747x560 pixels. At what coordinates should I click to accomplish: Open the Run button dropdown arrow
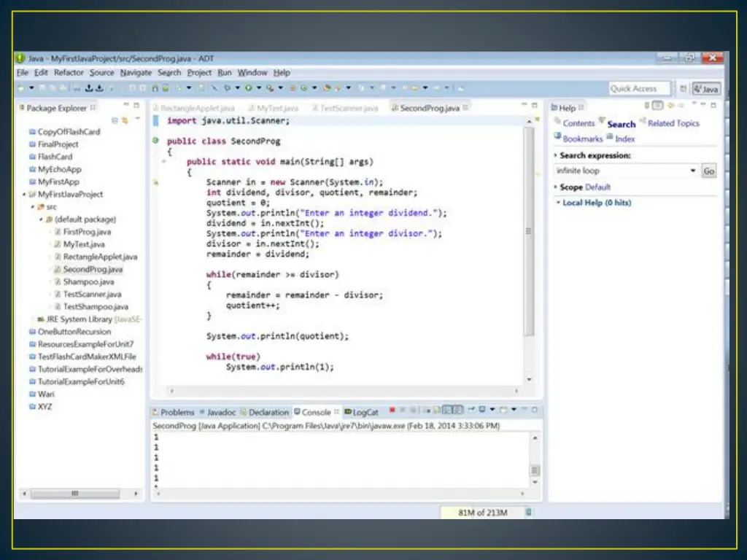pyautogui.click(x=259, y=88)
